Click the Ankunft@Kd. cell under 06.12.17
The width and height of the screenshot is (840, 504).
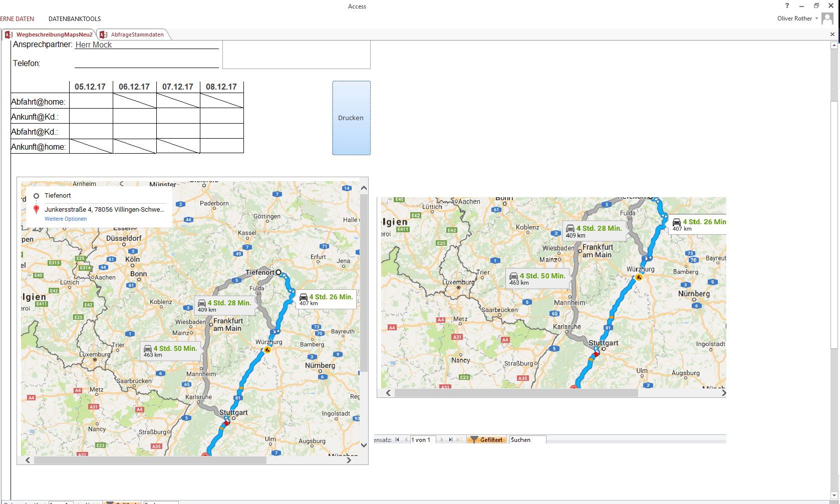(x=135, y=116)
